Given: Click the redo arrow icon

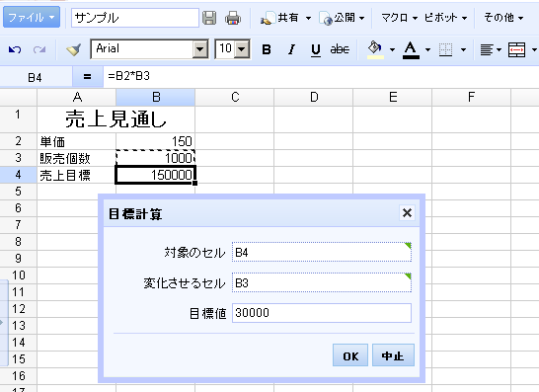Looking at the screenshot, I should pos(39,49).
